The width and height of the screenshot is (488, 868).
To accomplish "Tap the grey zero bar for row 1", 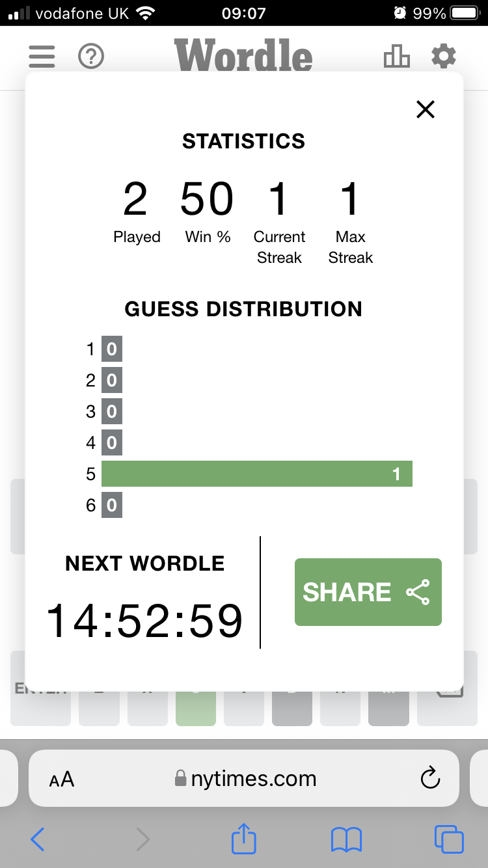I will point(112,349).
